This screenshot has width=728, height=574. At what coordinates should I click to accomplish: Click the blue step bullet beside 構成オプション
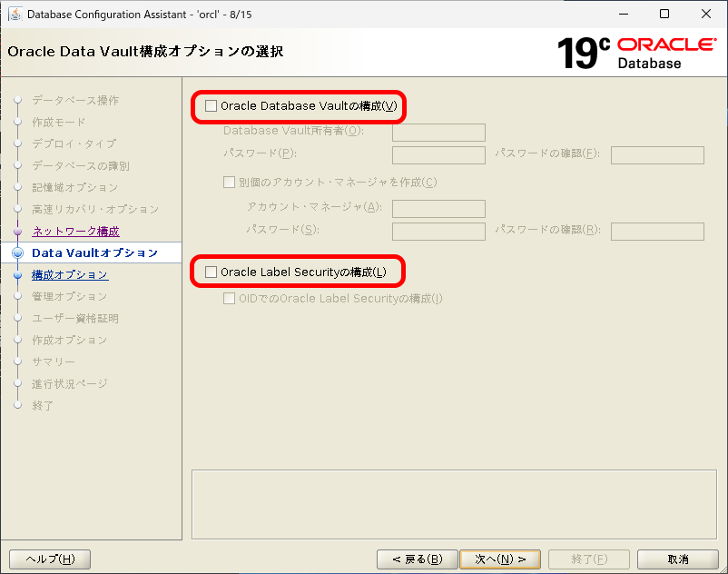click(16, 274)
